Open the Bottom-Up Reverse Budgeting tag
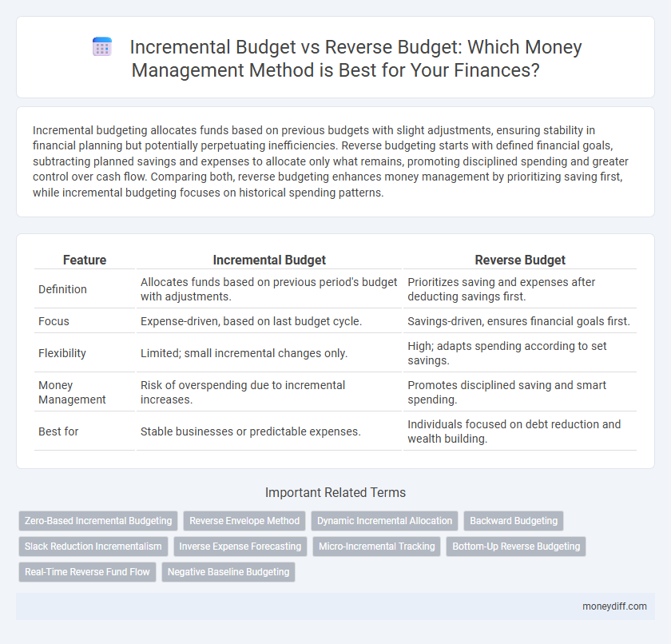The width and height of the screenshot is (671, 644). coord(516,547)
